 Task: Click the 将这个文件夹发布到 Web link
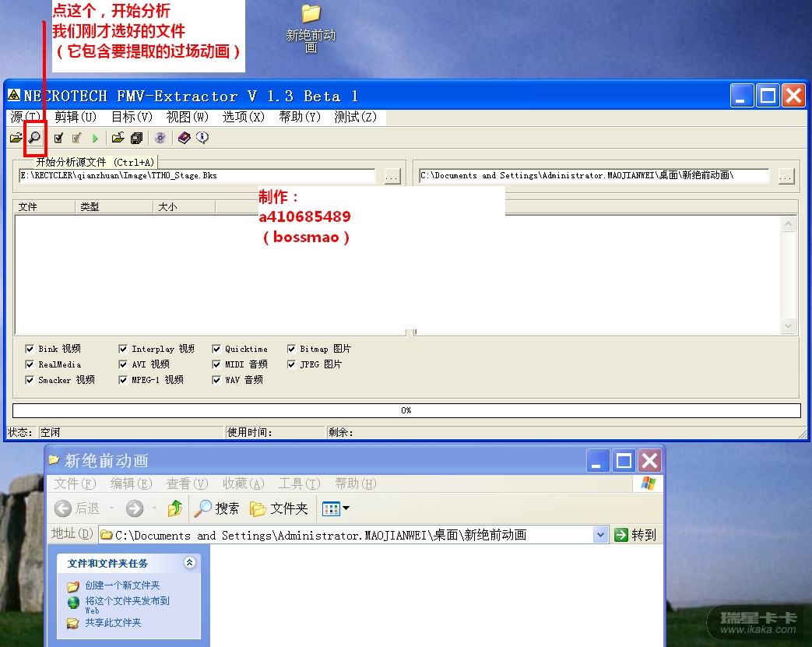(128, 604)
